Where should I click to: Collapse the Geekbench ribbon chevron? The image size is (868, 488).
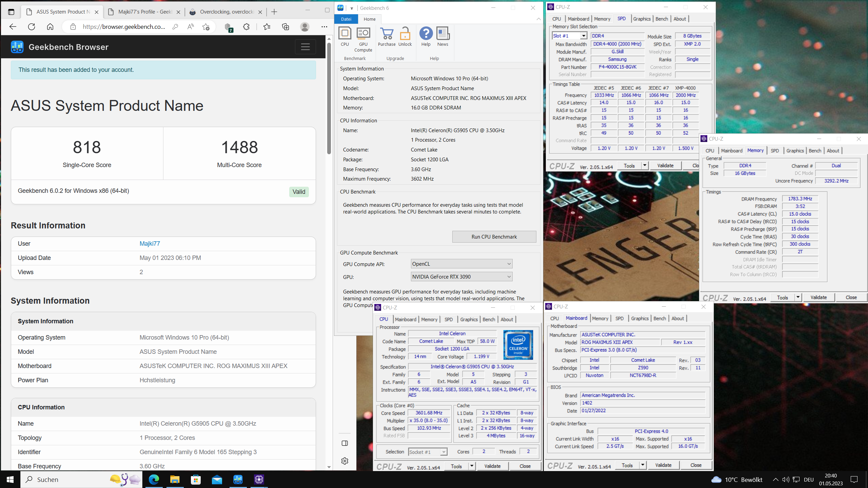(538, 19)
